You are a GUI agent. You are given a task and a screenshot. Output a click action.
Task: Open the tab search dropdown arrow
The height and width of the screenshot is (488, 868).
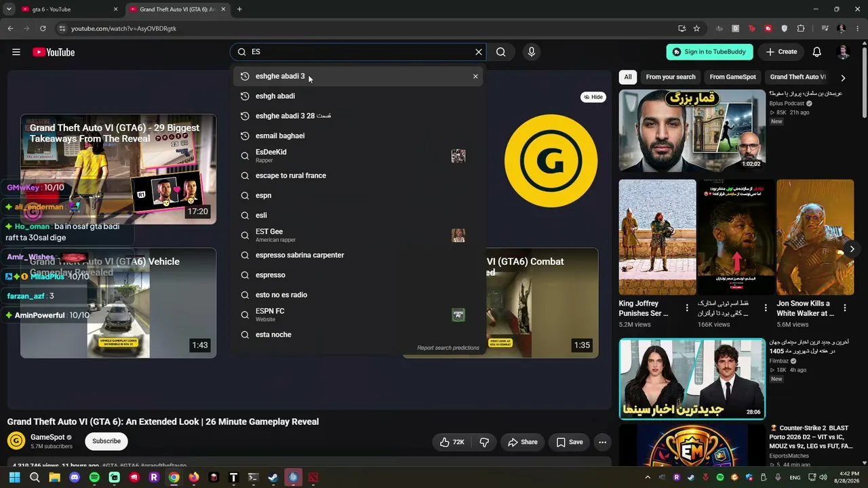pos(9,9)
